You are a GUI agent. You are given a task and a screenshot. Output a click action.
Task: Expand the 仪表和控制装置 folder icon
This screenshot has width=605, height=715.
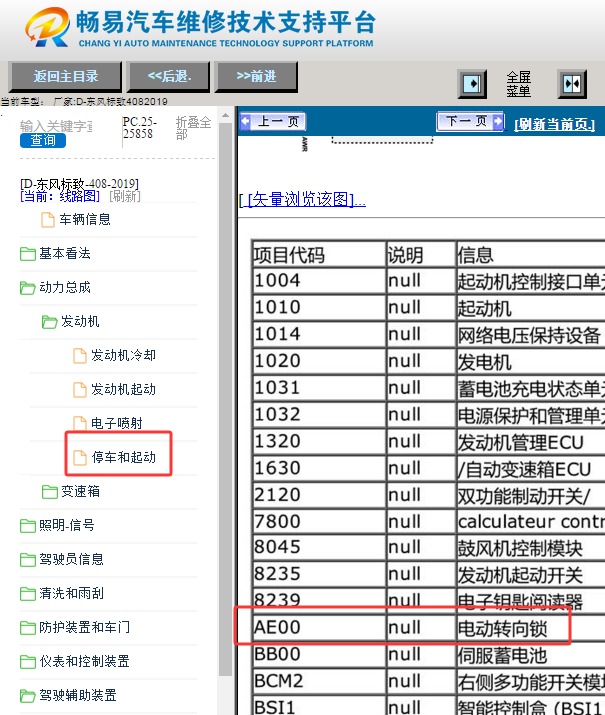click(x=27, y=662)
